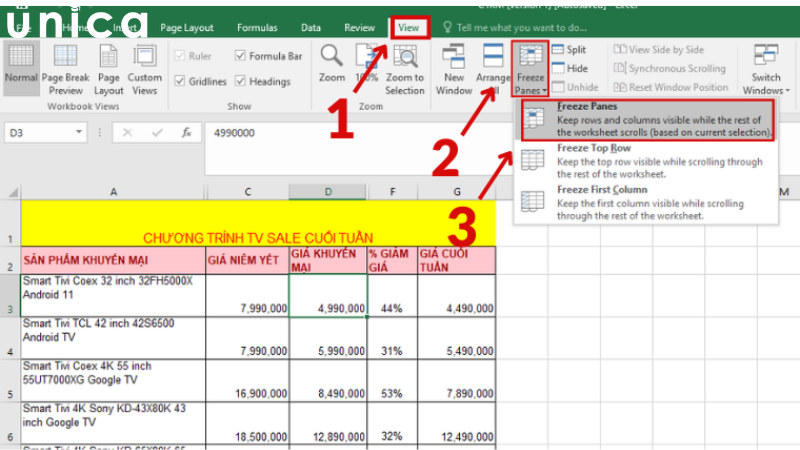The height and width of the screenshot is (450, 800).
Task: Toggle the Ruler checkbox
Action: (180, 56)
